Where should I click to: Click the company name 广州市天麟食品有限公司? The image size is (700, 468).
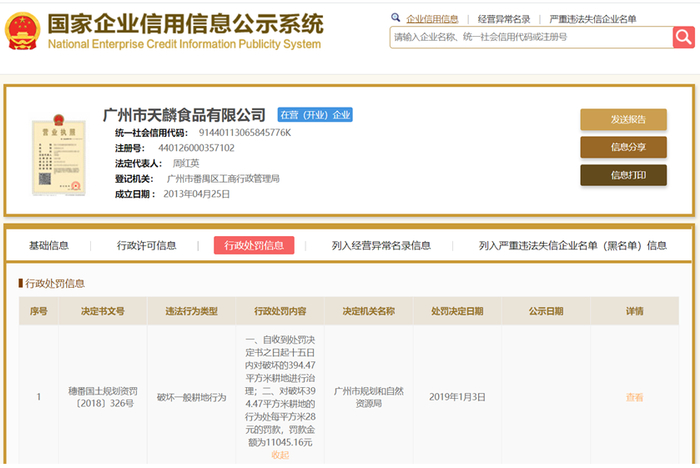click(184, 115)
